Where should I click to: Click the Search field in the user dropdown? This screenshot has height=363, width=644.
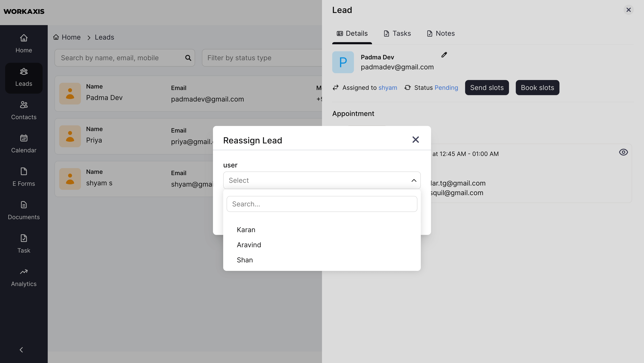pos(322,204)
